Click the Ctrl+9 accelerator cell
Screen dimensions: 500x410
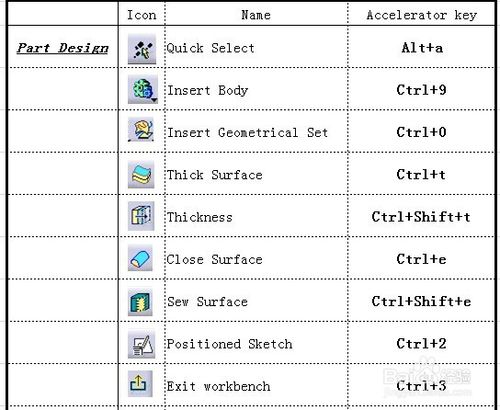tap(421, 90)
